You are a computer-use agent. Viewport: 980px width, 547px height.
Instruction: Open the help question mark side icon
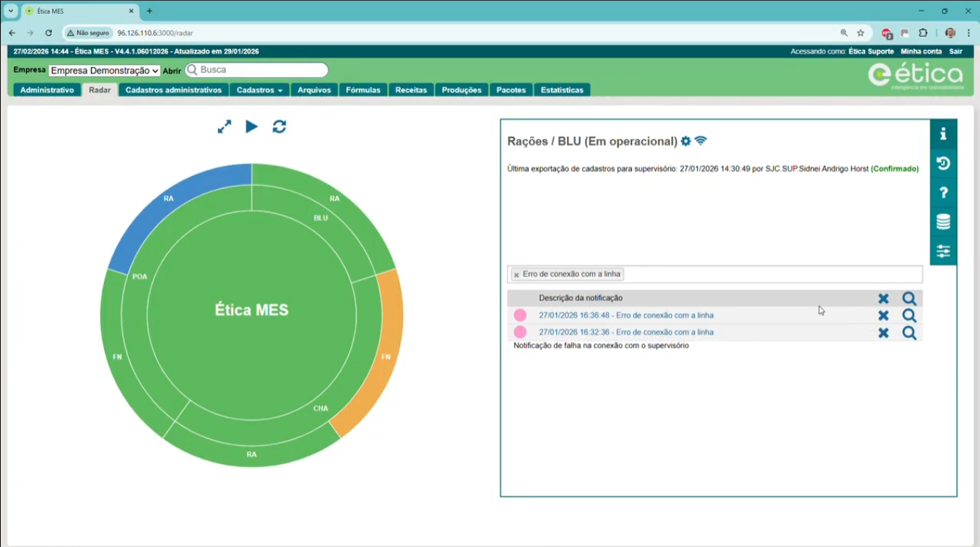click(x=943, y=193)
